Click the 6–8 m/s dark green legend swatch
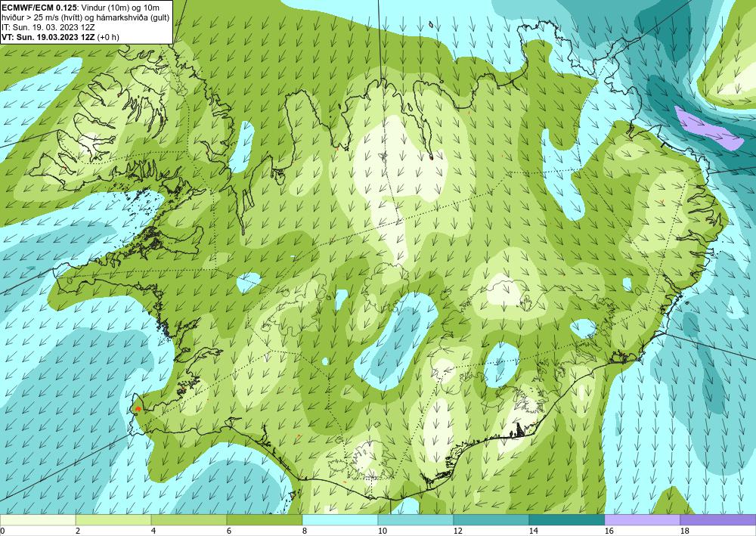 pyautogui.click(x=264, y=520)
